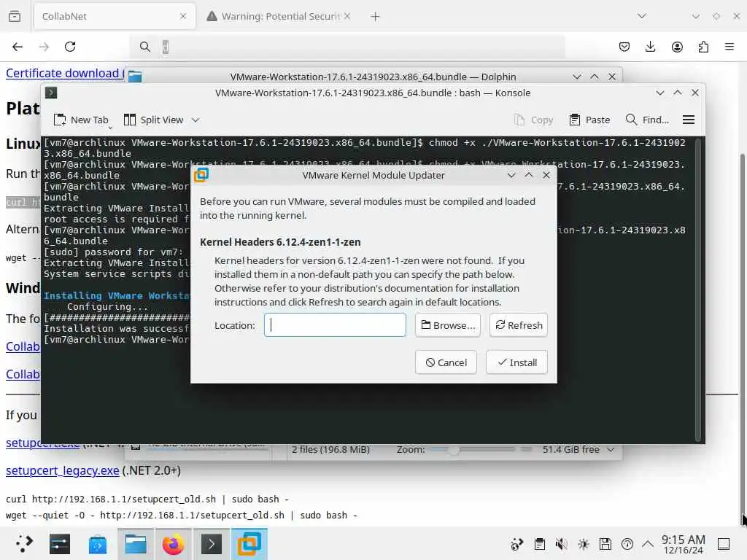Cancel the VMware Kernel Module Updater dialog
This screenshot has height=560, width=747.
point(446,362)
